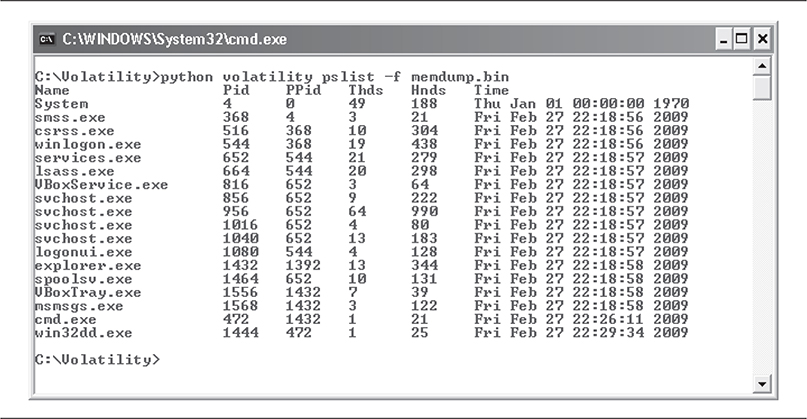
Task: Click the timestamp Fri Feb 27 22:29:34 2009
Action: tap(581, 333)
